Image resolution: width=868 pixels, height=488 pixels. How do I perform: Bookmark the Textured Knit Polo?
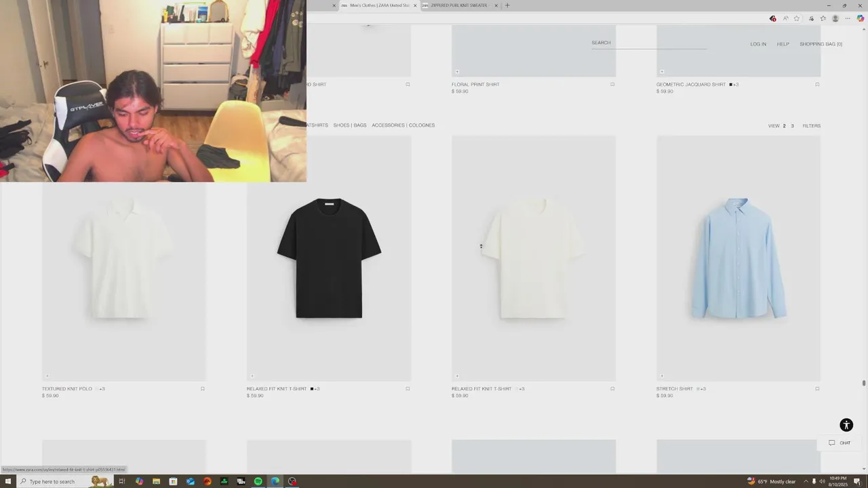[203, 389]
